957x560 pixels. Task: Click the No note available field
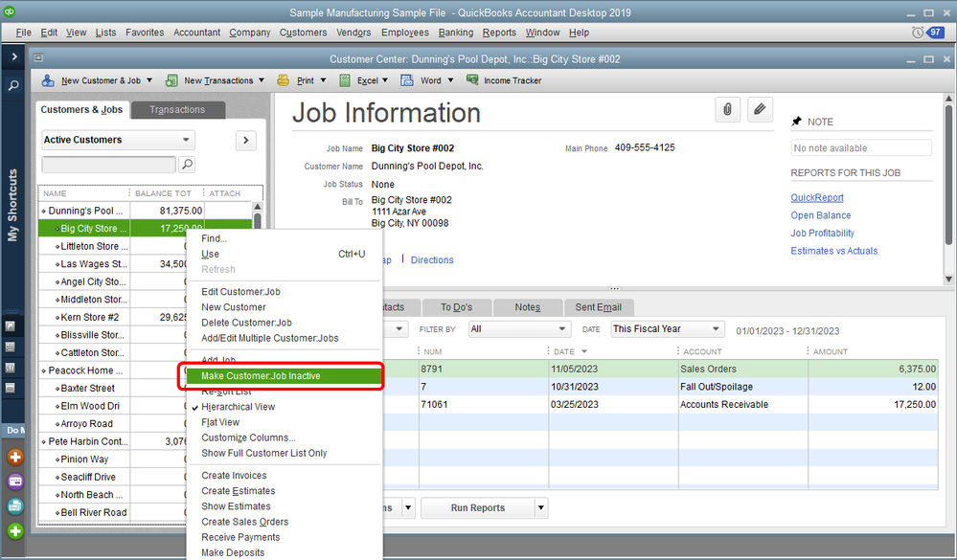861,148
